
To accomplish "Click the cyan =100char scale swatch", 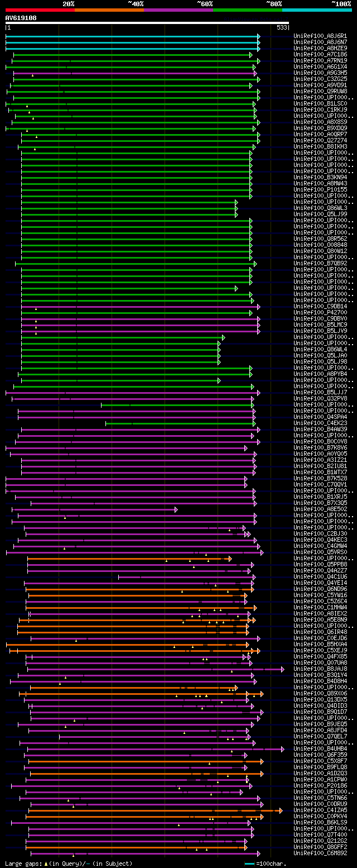I will [x=250, y=864].
